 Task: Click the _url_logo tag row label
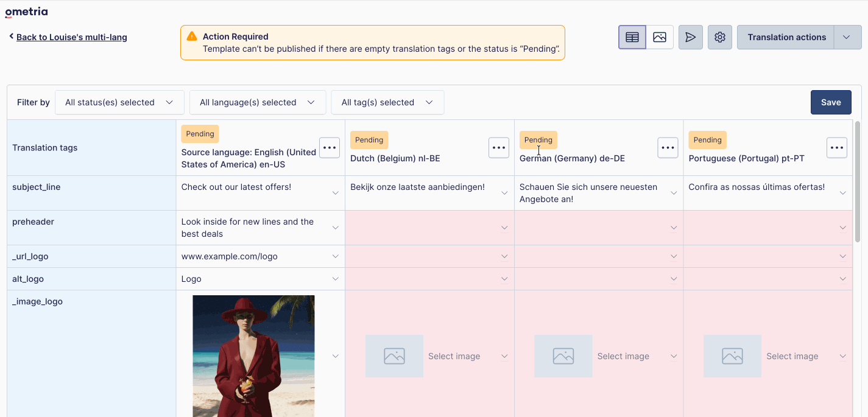coord(30,256)
